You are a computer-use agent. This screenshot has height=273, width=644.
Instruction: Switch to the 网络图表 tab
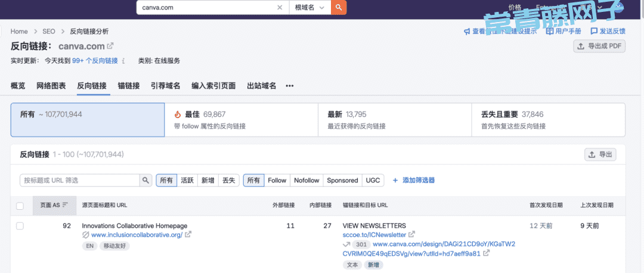click(51, 86)
